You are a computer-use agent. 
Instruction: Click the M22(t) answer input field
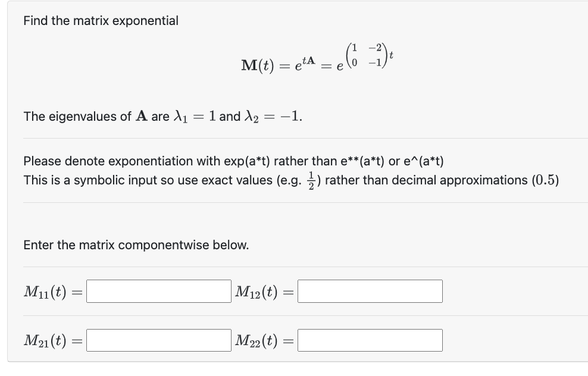coord(370,340)
